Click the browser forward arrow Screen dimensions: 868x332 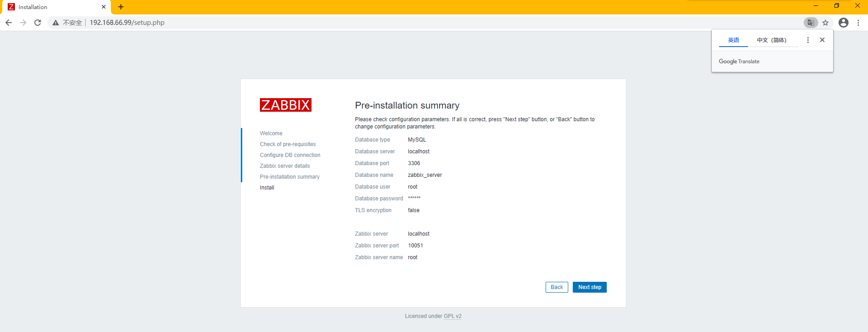tap(23, 23)
